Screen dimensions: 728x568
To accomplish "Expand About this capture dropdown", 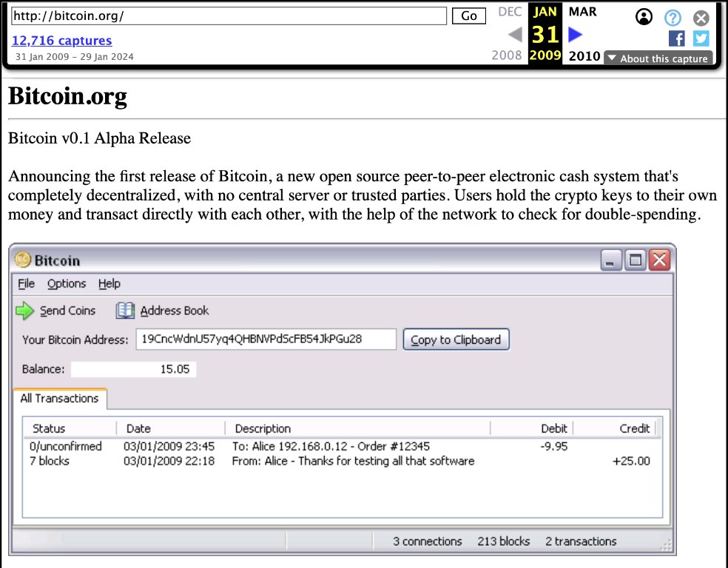I will 658,58.
